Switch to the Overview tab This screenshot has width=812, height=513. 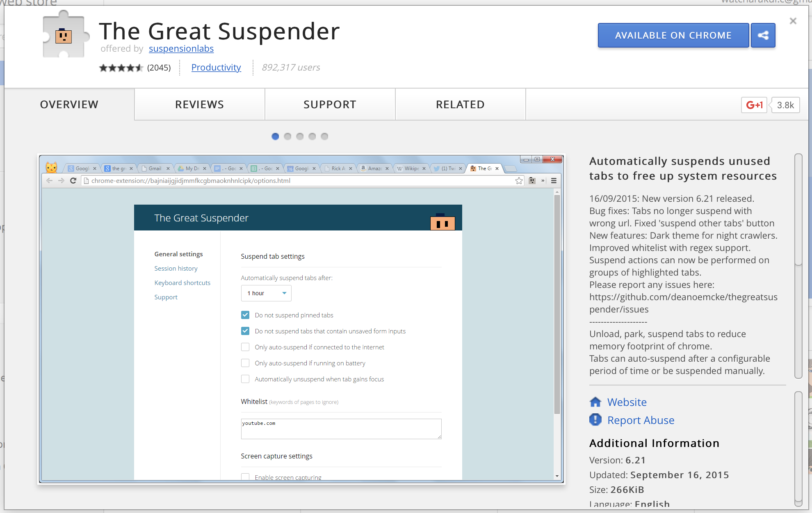(x=69, y=105)
